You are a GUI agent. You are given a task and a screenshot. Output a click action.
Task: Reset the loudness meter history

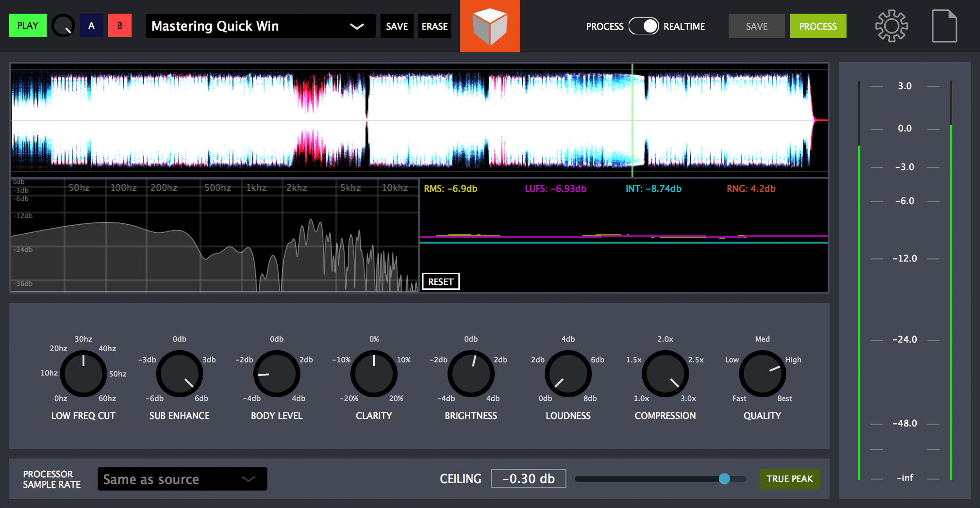[440, 282]
